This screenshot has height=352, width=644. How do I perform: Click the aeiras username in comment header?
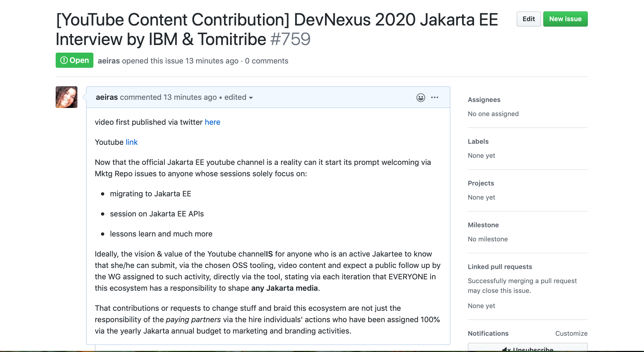click(x=107, y=97)
